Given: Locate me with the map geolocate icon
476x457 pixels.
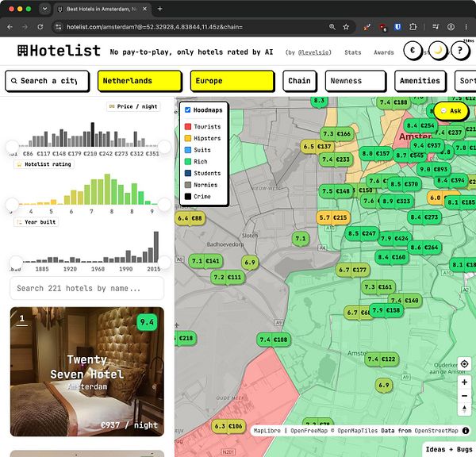Looking at the screenshot, I should click(x=464, y=364).
